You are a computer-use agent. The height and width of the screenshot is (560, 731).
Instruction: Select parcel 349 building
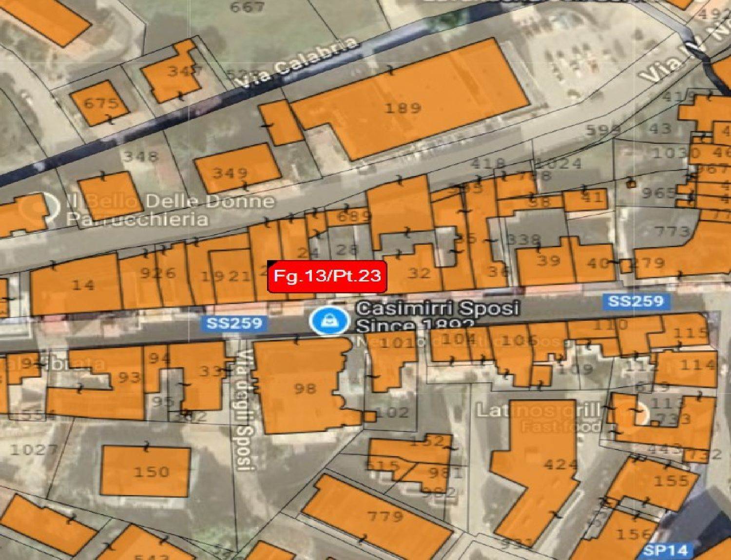pos(238,168)
